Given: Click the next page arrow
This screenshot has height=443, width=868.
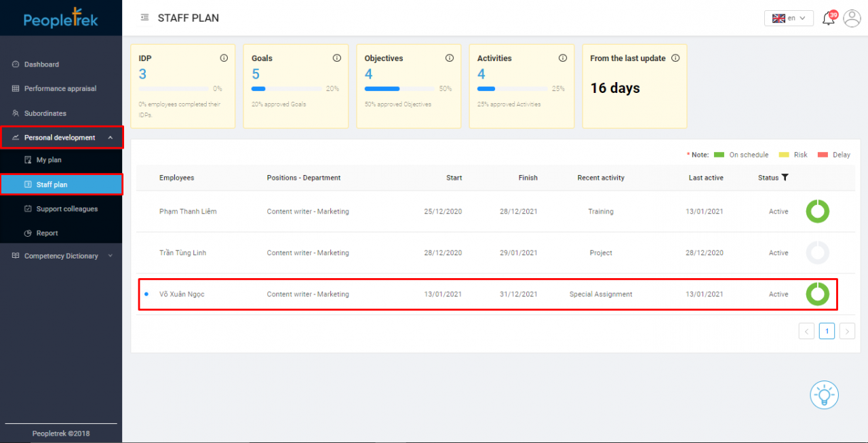Looking at the screenshot, I should pyautogui.click(x=847, y=330).
